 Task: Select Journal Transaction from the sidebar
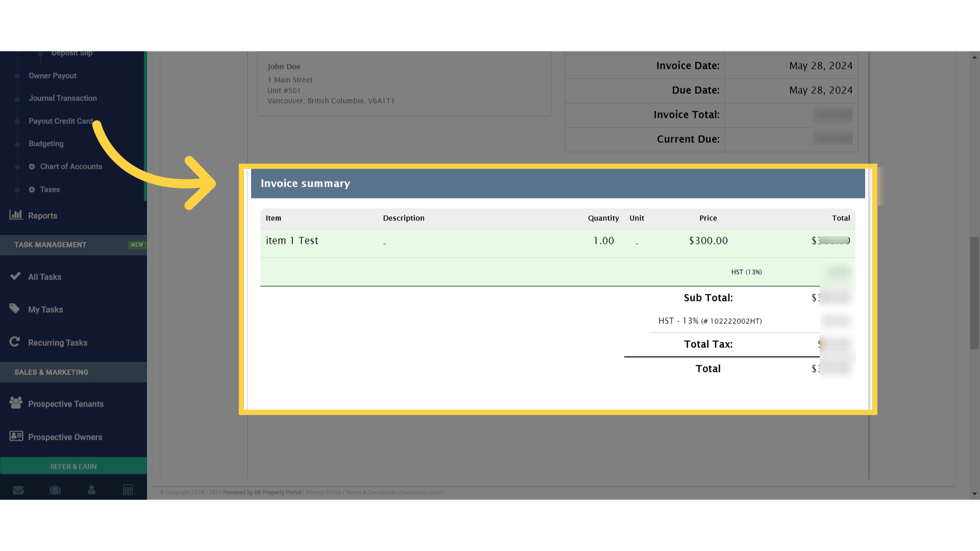[x=62, y=98]
